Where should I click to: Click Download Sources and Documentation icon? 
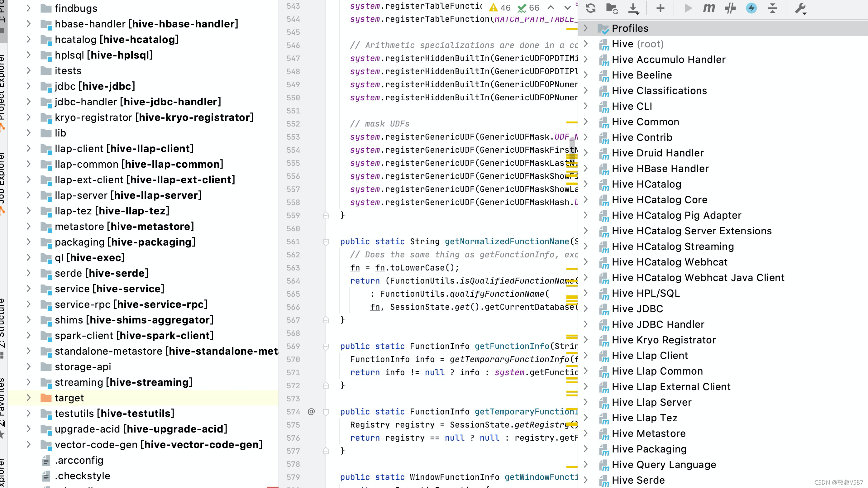pos(633,8)
